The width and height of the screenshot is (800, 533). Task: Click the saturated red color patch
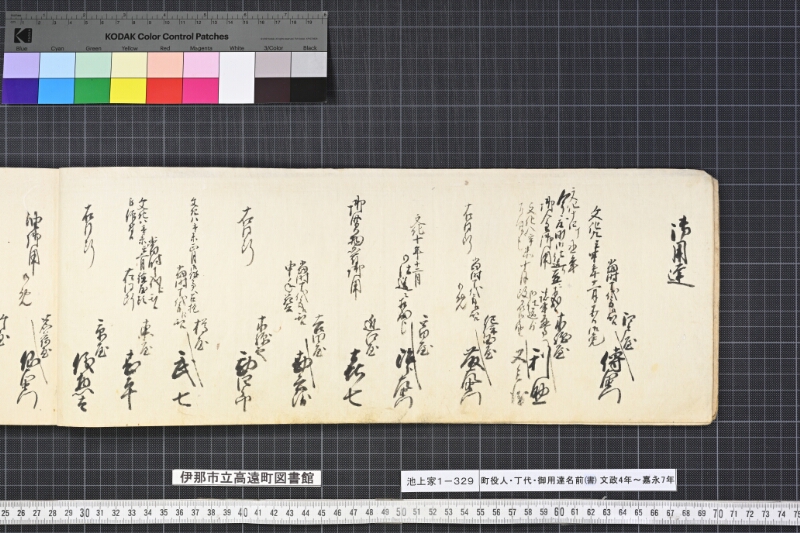(x=165, y=90)
